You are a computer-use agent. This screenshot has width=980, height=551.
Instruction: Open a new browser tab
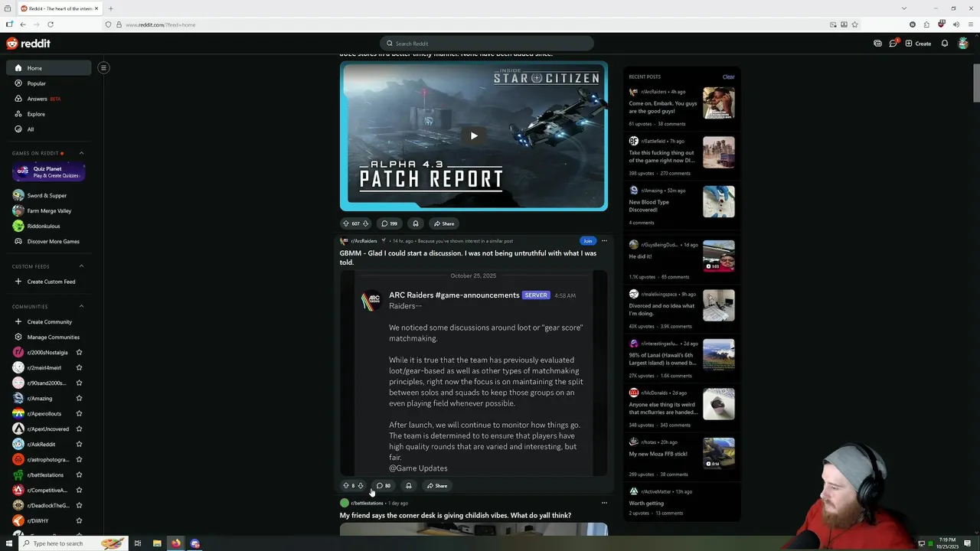pyautogui.click(x=110, y=8)
